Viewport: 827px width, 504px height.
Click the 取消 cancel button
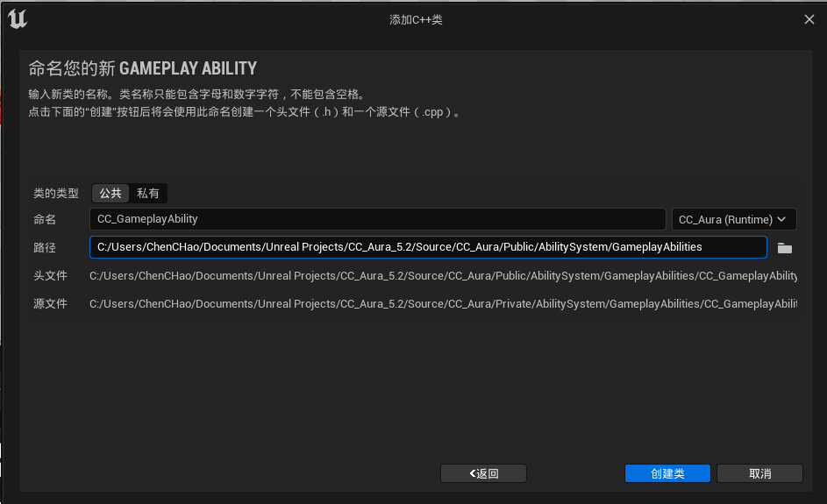coord(760,473)
